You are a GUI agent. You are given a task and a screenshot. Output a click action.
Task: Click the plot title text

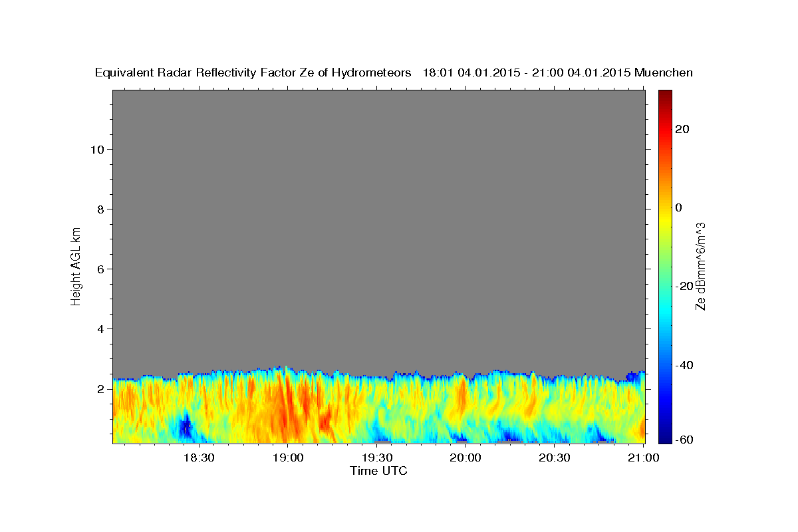(394, 72)
